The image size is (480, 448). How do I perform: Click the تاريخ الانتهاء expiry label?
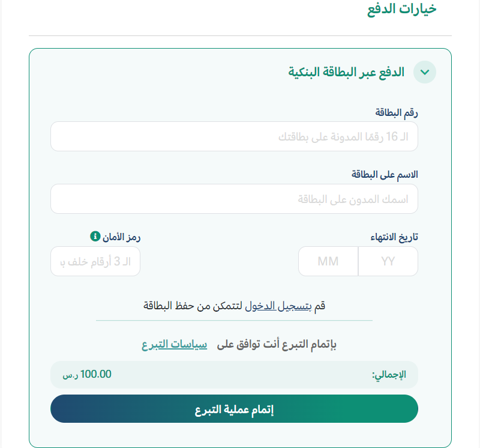point(394,237)
